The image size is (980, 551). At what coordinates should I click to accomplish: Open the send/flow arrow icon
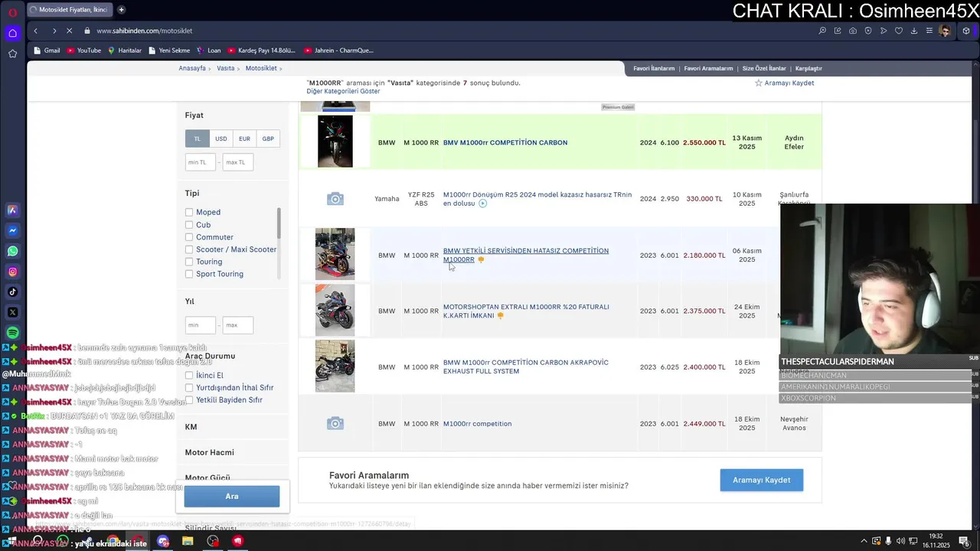(x=884, y=31)
